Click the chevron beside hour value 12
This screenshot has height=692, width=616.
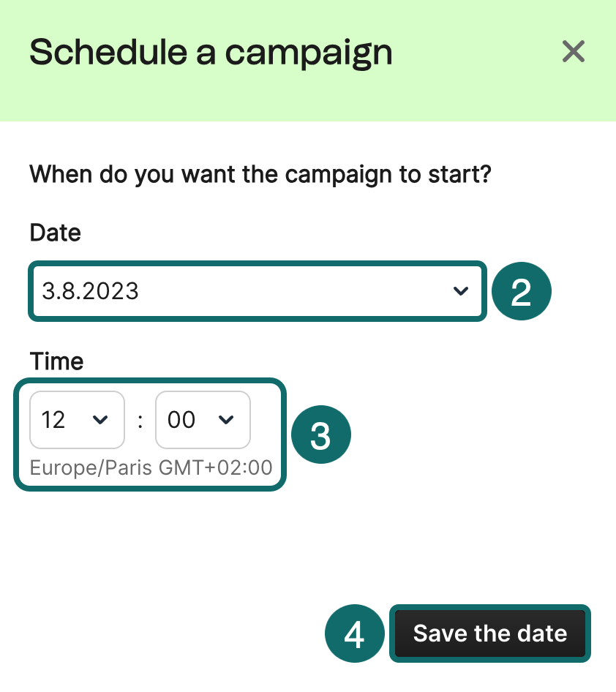pyautogui.click(x=101, y=419)
